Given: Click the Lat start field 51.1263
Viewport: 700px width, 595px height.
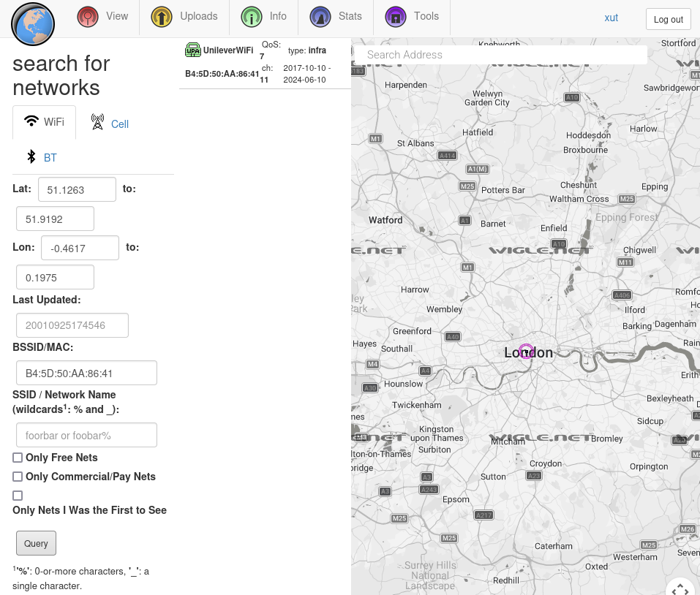Looking at the screenshot, I should [x=78, y=189].
